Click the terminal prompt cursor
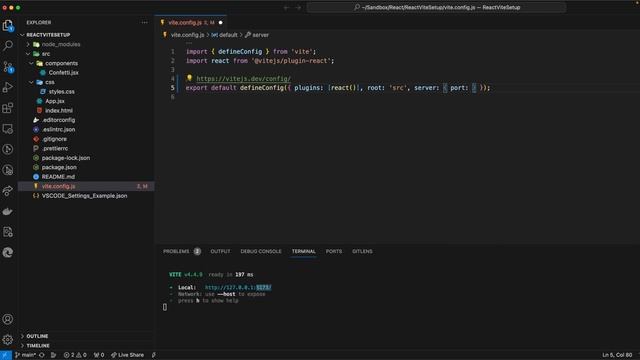The image size is (640, 360). 165,307
